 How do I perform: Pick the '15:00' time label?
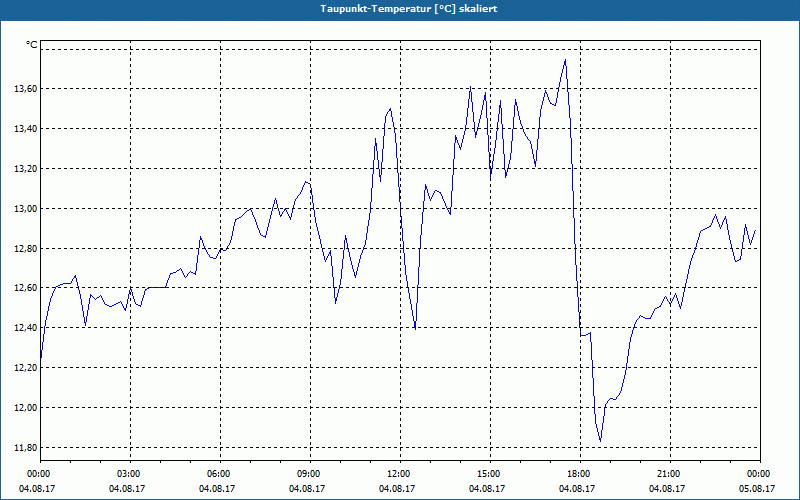tap(490, 474)
